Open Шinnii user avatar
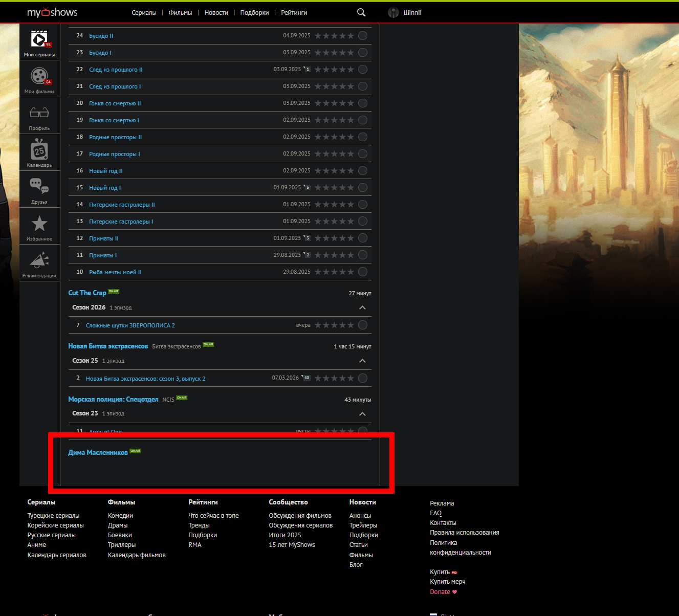Viewport: 679px width, 616px height. pyautogui.click(x=393, y=13)
